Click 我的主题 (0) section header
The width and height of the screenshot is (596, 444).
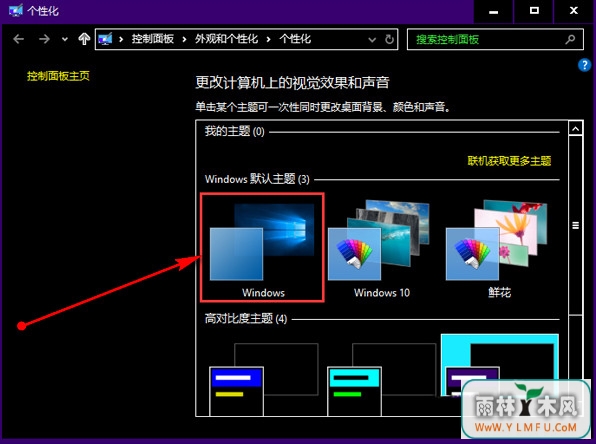coord(235,132)
